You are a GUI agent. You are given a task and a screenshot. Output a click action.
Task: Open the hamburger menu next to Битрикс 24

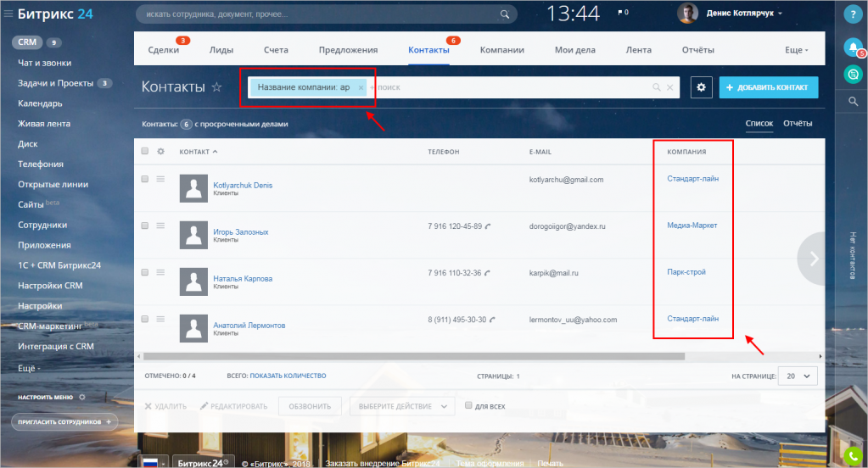8,14
